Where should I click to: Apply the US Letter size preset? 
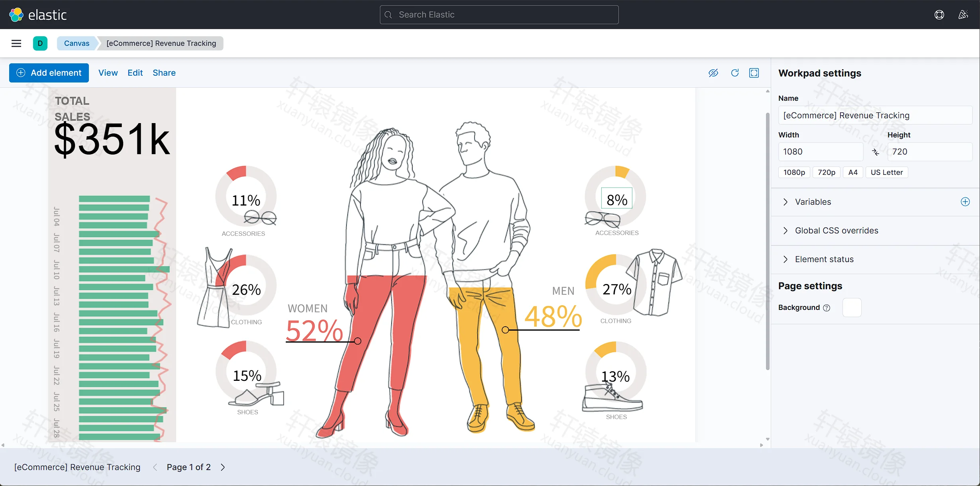887,172
